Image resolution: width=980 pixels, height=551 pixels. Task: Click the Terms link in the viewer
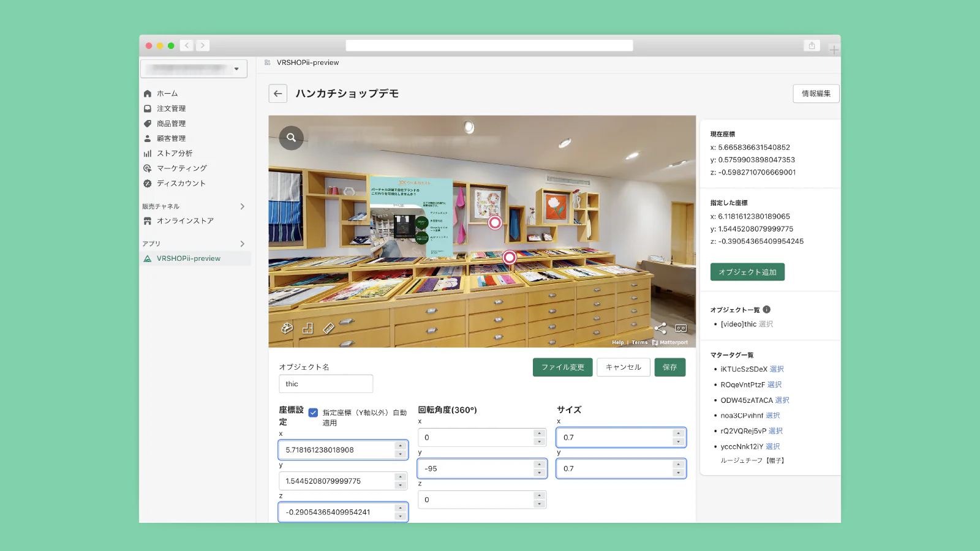pos(639,343)
